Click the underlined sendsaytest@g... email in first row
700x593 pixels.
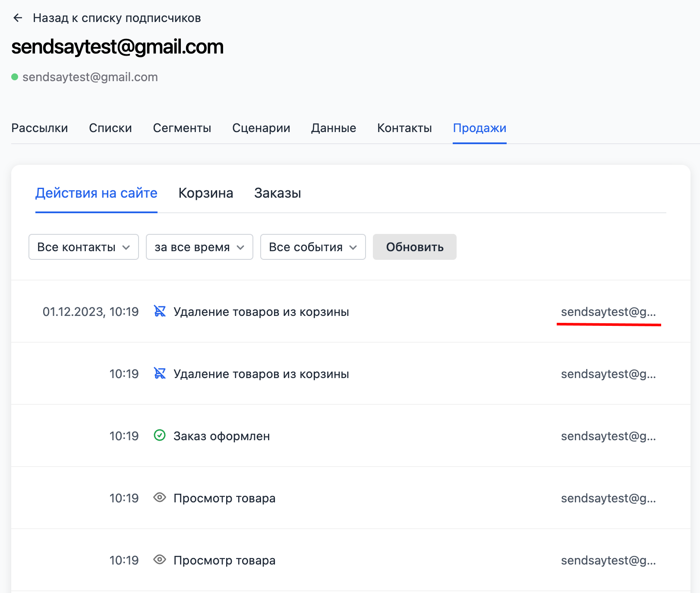tap(608, 312)
